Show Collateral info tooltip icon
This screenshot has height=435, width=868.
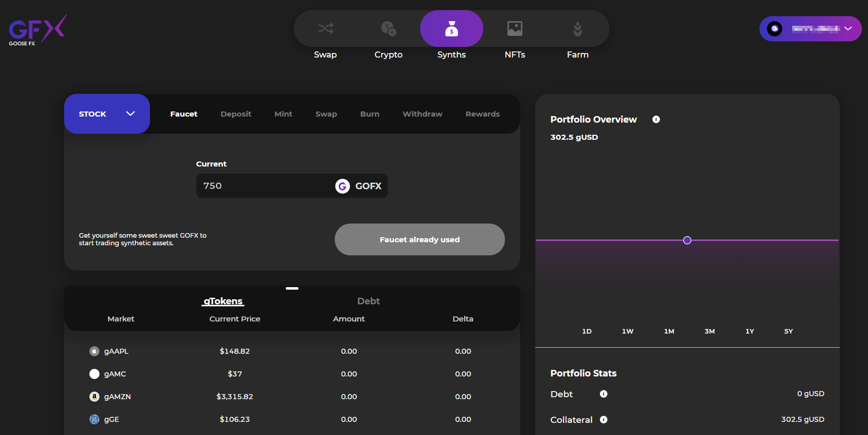point(603,420)
